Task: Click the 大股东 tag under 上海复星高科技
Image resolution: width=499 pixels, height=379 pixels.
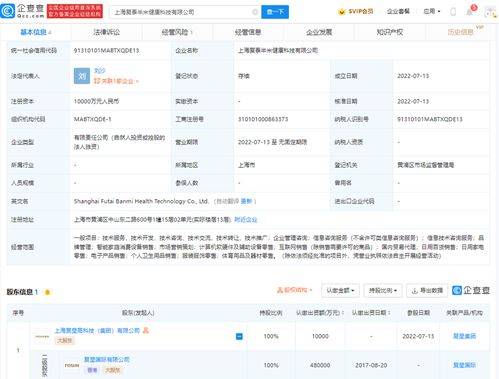Action: [x=65, y=340]
